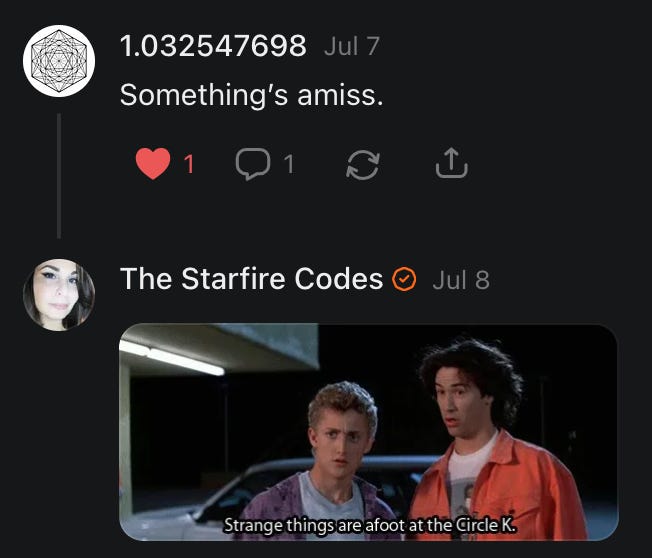The image size is (652, 558).
Task: Open the orange verified badge beside Starfire Codes
Action: (x=404, y=279)
